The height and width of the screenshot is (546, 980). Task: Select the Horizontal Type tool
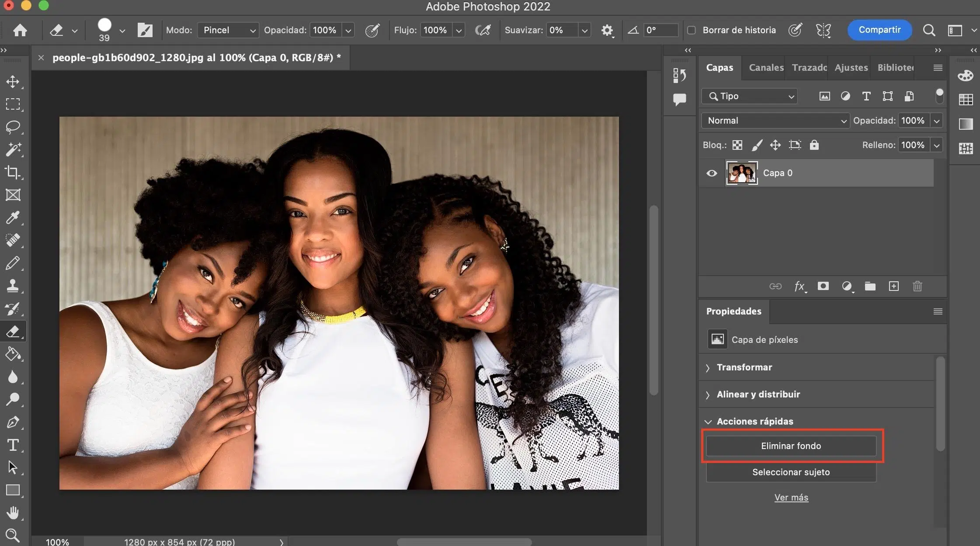tap(13, 445)
